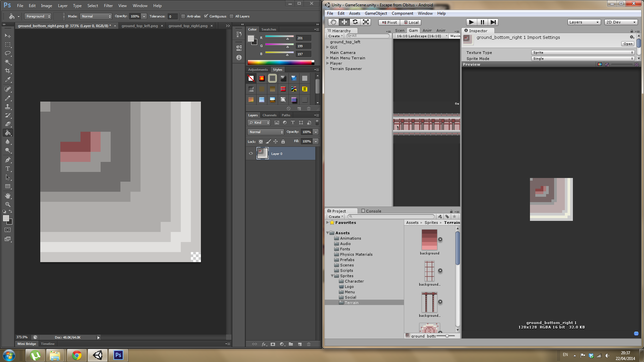Select Unity's Hand tool
Image resolution: width=644 pixels, height=362 pixels.
point(333,22)
